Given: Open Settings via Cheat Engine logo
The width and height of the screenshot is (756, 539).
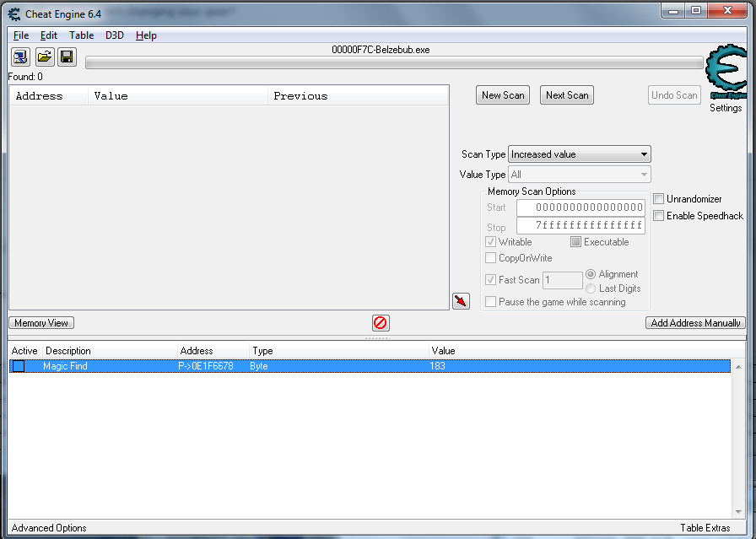Looking at the screenshot, I should [726, 72].
